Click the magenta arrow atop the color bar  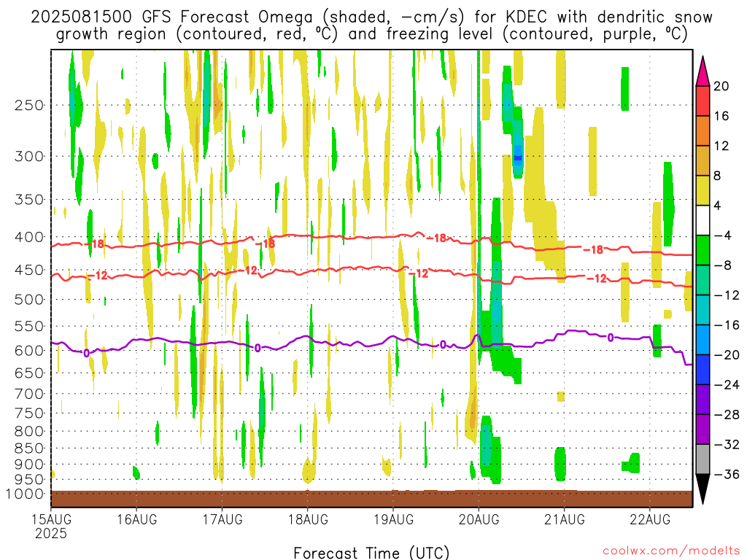(703, 71)
